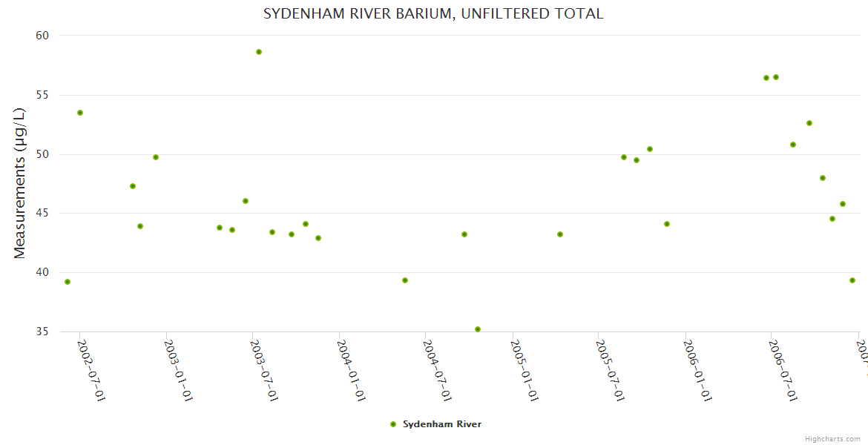
Task: Select the lowest data point near 35
Action: [x=478, y=329]
